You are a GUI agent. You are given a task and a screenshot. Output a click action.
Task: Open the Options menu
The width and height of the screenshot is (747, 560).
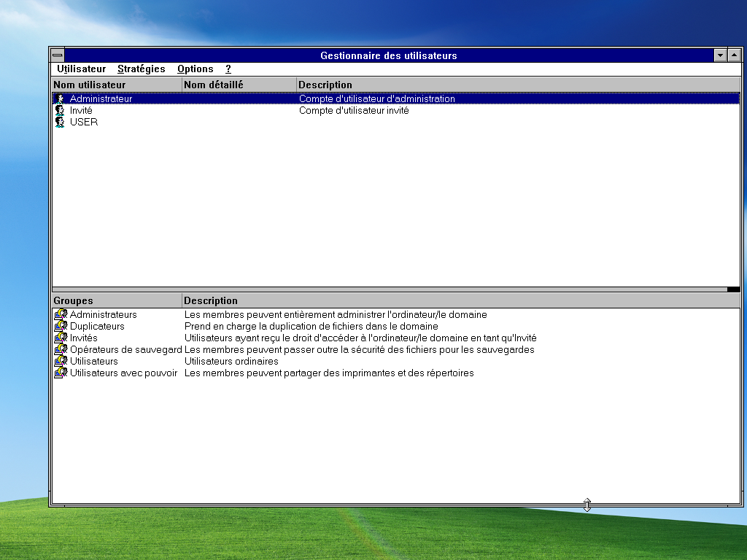click(x=195, y=69)
